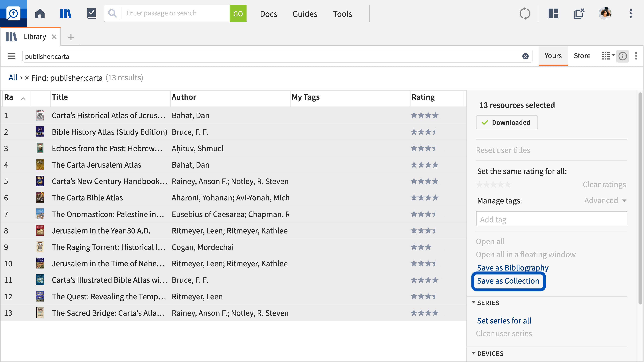This screenshot has width=644, height=362.
Task: Switch to the Yours tab
Action: (x=553, y=56)
